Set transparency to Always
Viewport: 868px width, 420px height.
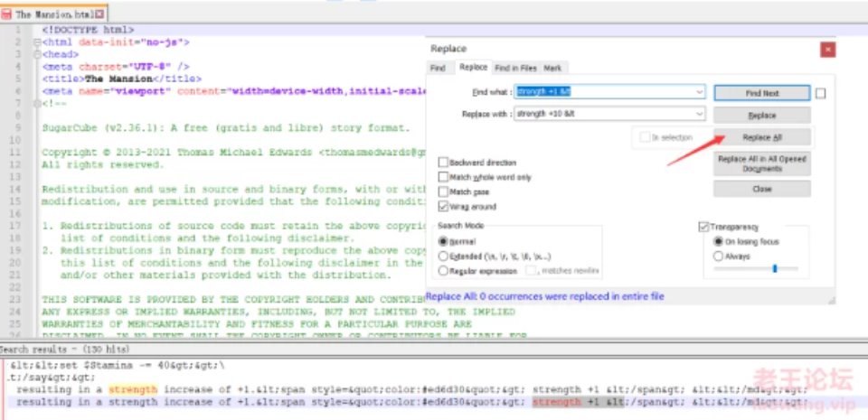click(719, 257)
